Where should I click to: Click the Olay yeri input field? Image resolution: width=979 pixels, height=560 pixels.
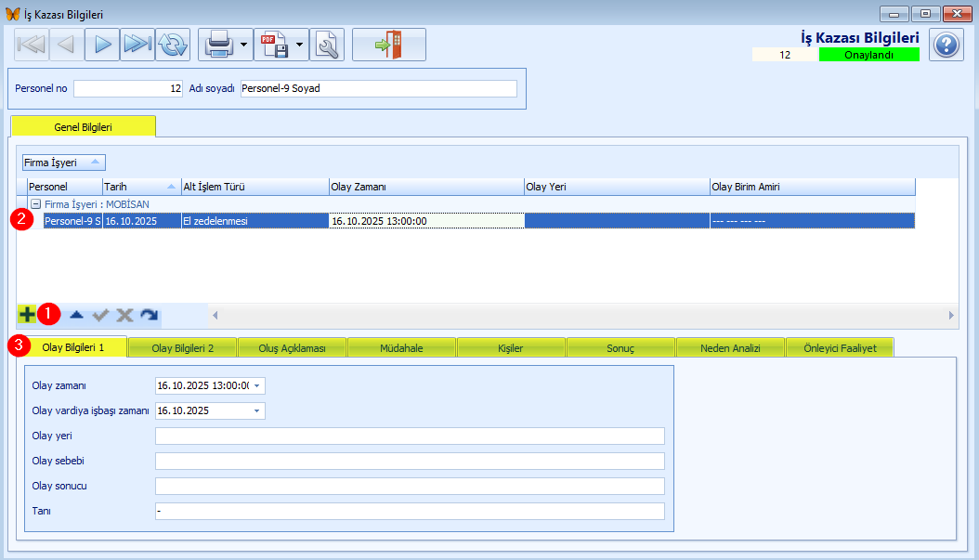click(x=410, y=436)
